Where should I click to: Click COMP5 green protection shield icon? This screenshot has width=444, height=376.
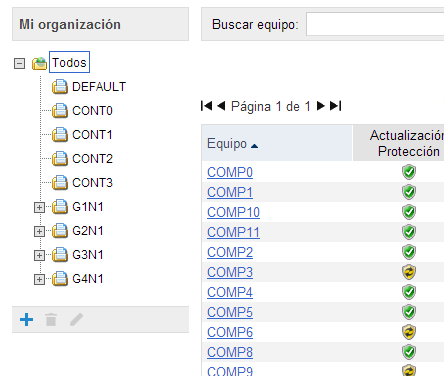coord(409,312)
